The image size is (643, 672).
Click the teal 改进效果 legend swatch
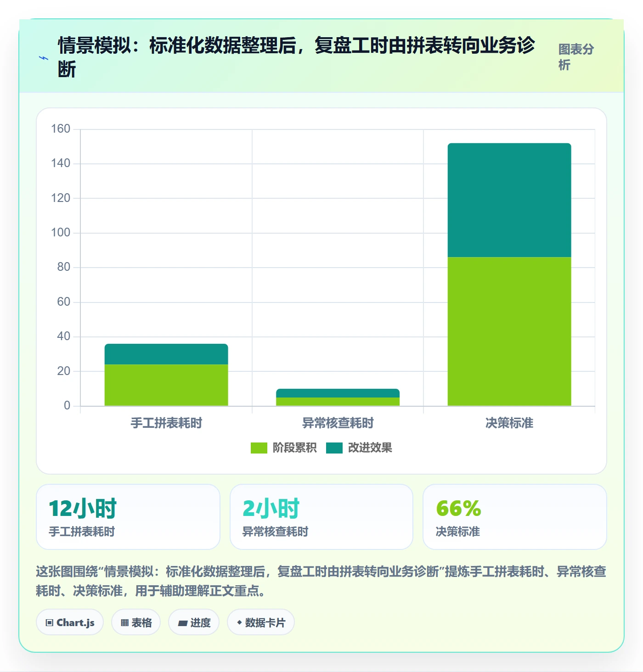click(334, 448)
